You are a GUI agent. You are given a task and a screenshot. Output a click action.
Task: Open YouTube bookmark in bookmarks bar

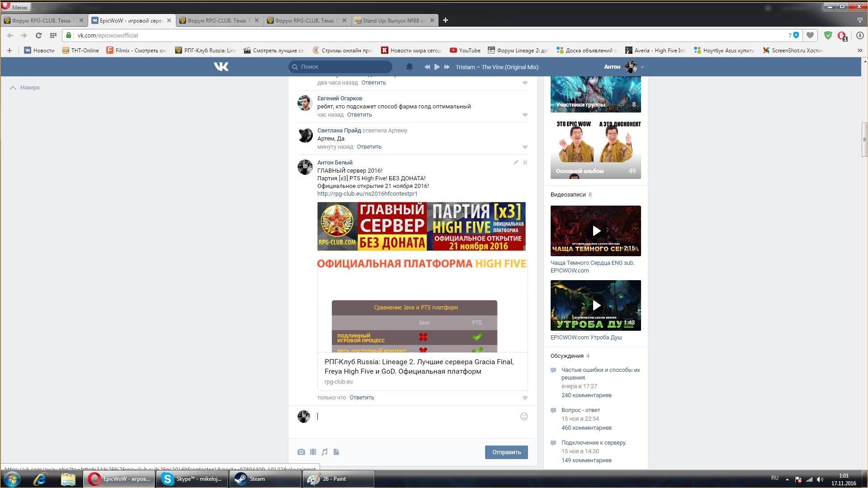(x=465, y=51)
